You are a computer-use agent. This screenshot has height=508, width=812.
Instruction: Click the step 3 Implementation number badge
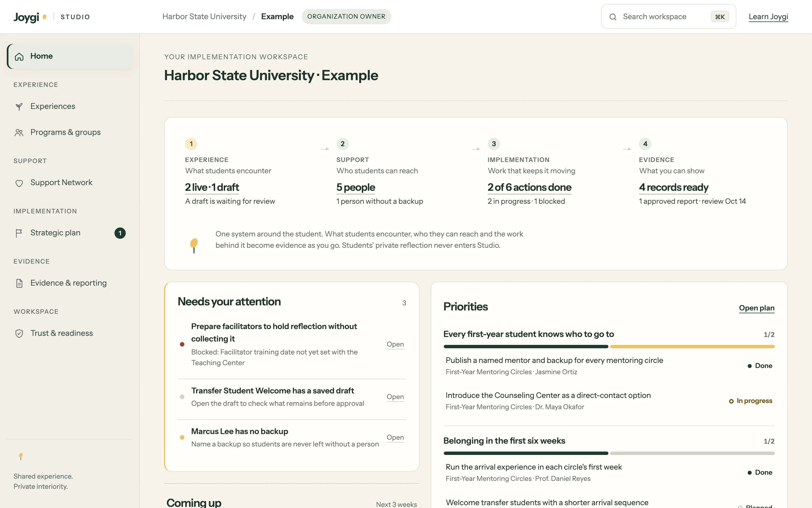click(494, 144)
